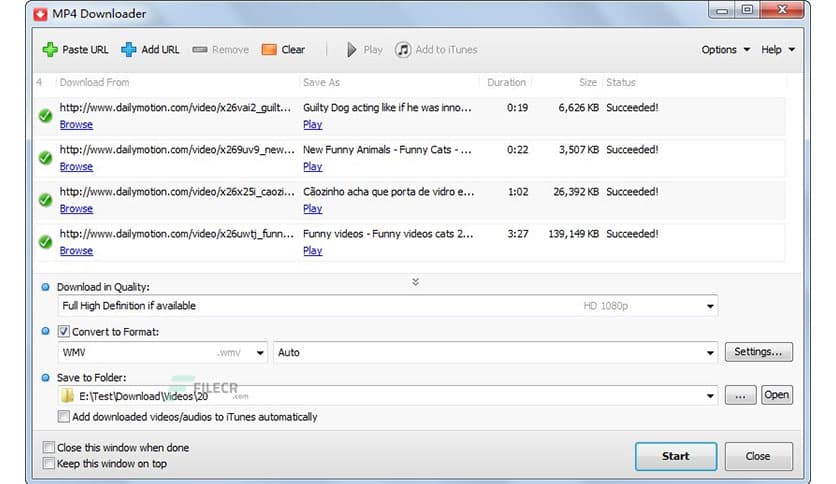Open the Download in Quality dropdown
This screenshot has width=836, height=484.
(710, 306)
